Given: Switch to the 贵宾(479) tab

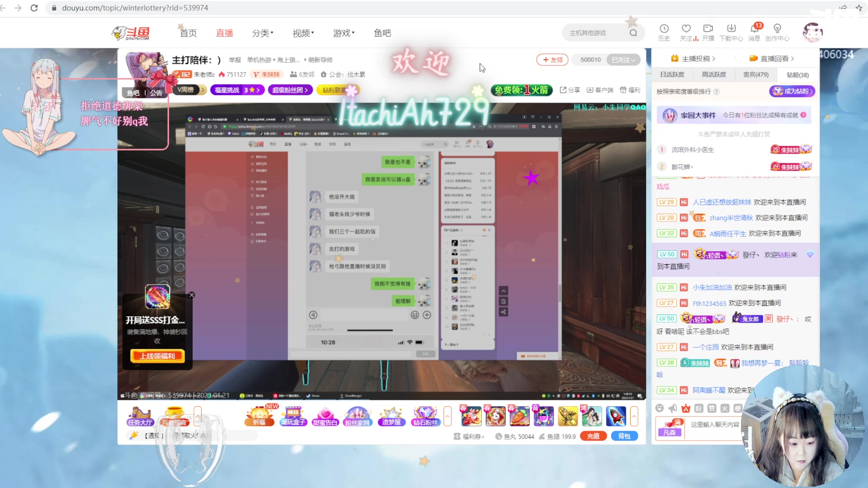Looking at the screenshot, I should point(756,75).
